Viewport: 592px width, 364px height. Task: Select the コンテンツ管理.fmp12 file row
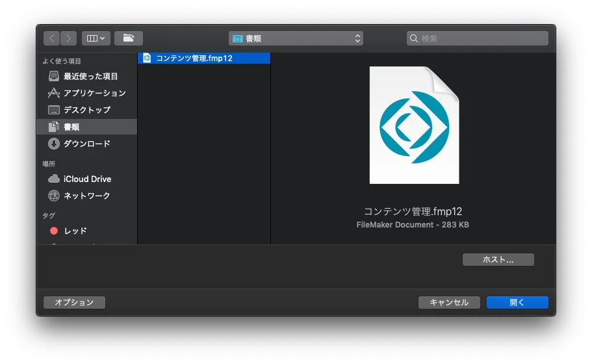(x=204, y=58)
